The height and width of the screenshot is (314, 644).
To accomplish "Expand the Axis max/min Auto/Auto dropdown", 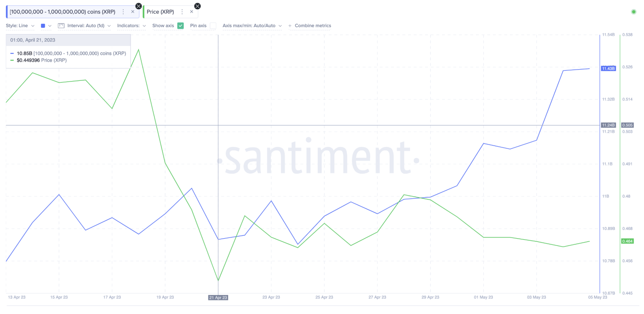I will 252,26.
